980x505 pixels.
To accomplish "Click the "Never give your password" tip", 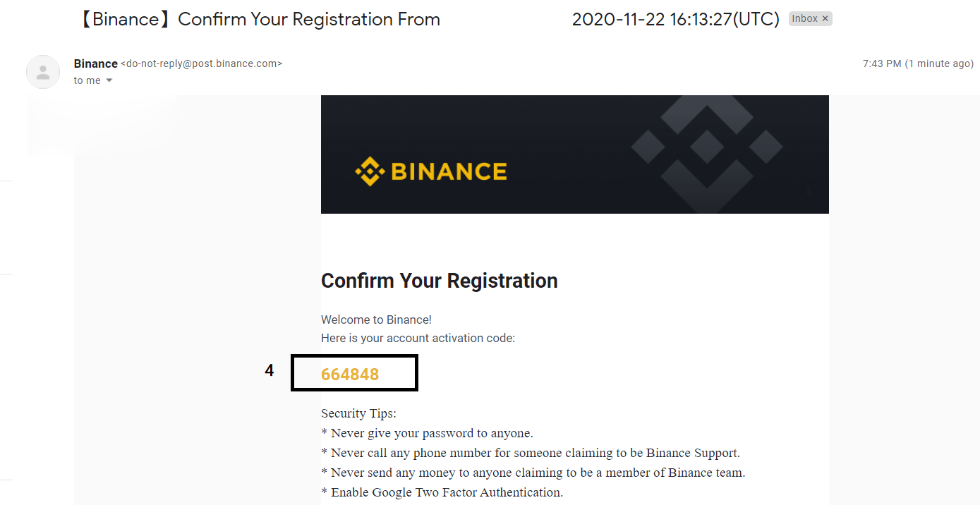I will pyautogui.click(x=427, y=433).
